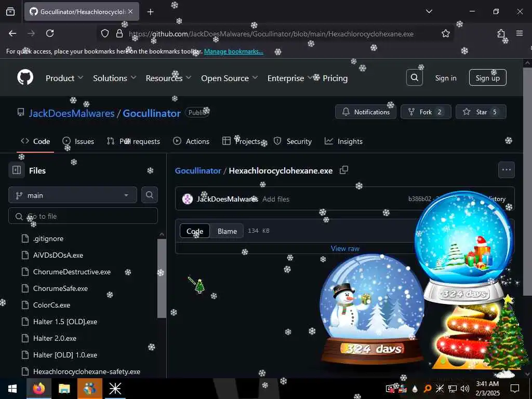Click Sign in
Screen dimensions: 532x399
coord(445,78)
